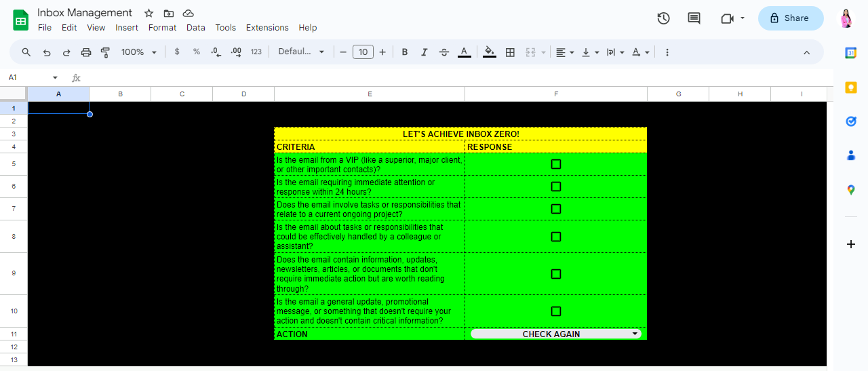868x371 pixels.
Task: Start a video call with camera icon
Action: click(727, 18)
